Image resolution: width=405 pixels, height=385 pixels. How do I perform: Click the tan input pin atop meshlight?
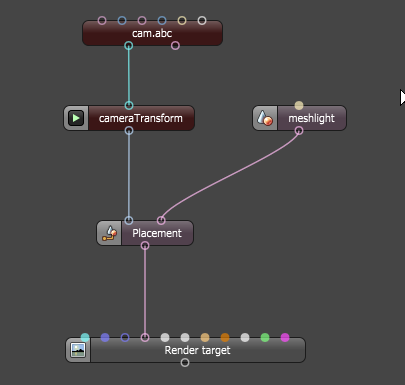[299, 106]
